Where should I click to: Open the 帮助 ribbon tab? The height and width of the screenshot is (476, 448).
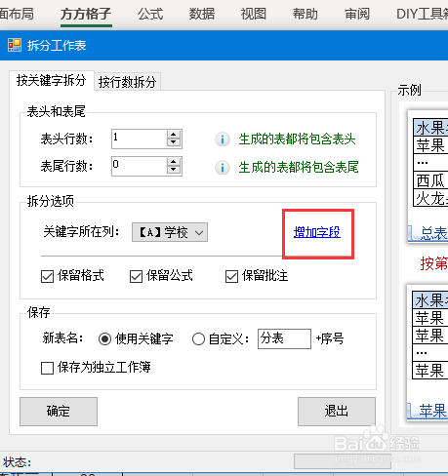305,14
